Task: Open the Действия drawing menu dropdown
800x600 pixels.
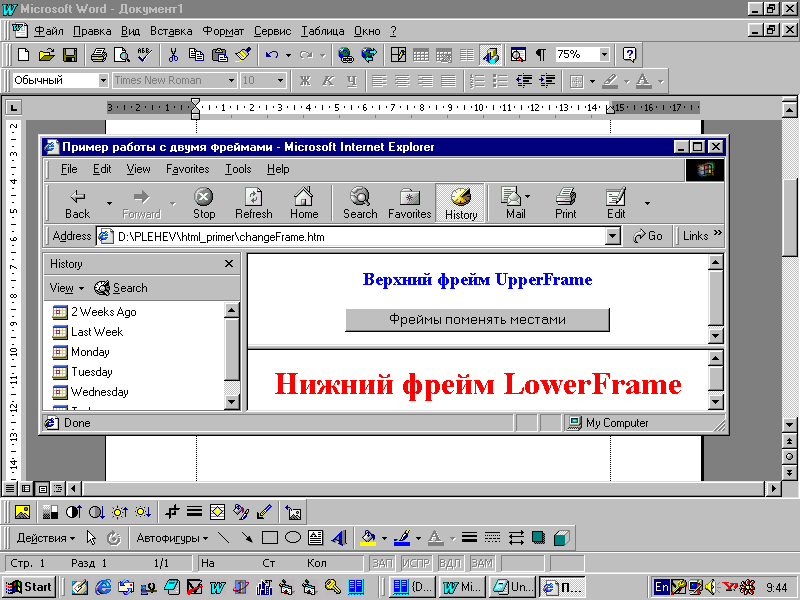Action: (x=46, y=538)
